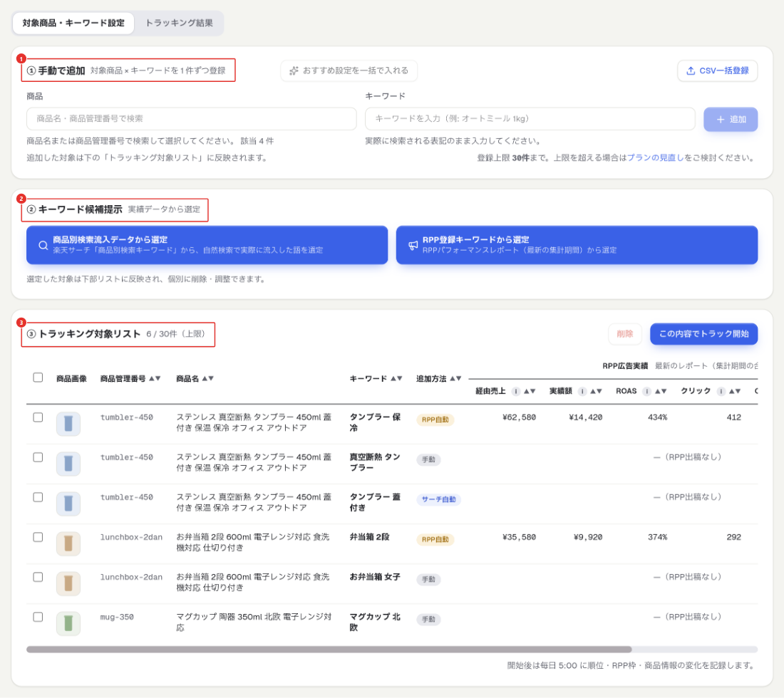Open info icon next to 経由売上

pos(515,391)
